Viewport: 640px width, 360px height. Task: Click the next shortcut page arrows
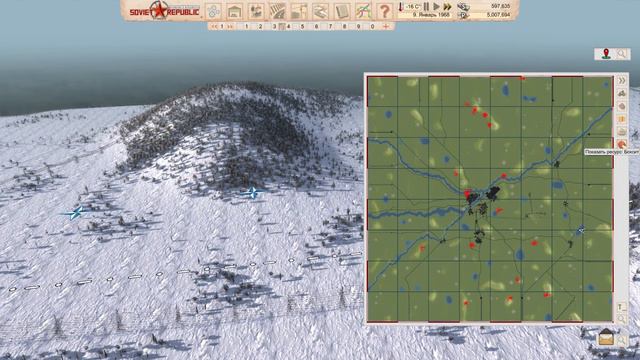(230, 27)
